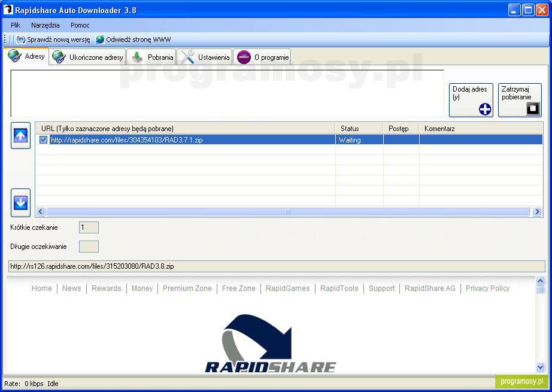Open the Narzędzia menu
The image size is (552, 392).
(45, 25)
